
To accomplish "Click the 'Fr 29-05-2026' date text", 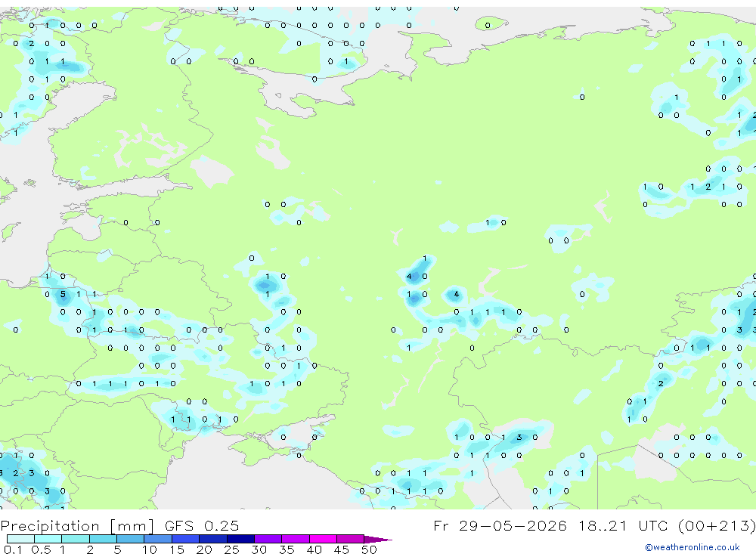I will tap(500, 525).
